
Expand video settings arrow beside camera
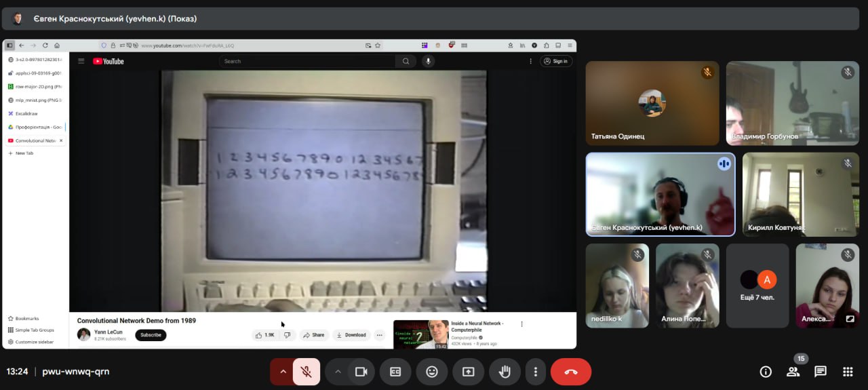click(337, 372)
